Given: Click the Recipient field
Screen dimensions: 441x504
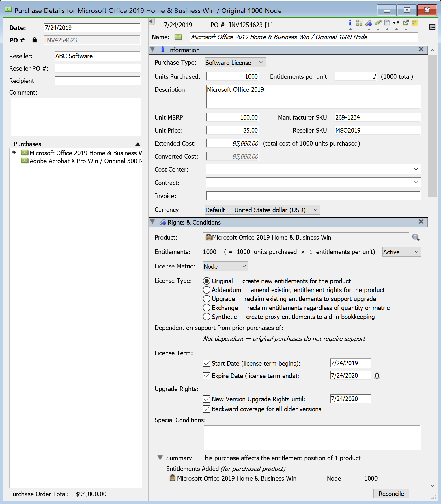Looking at the screenshot, I should pyautogui.click(x=97, y=81).
